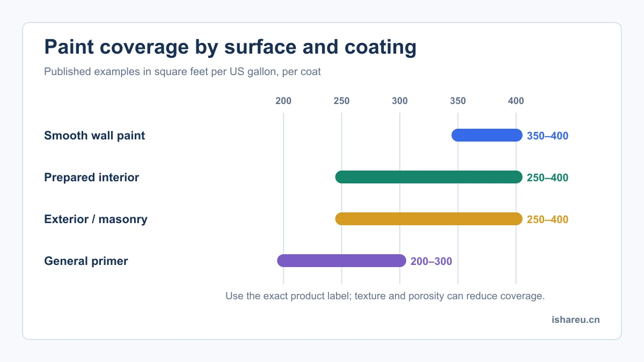Click the "300" axis tick label
This screenshot has height=362, width=644.
(x=400, y=101)
